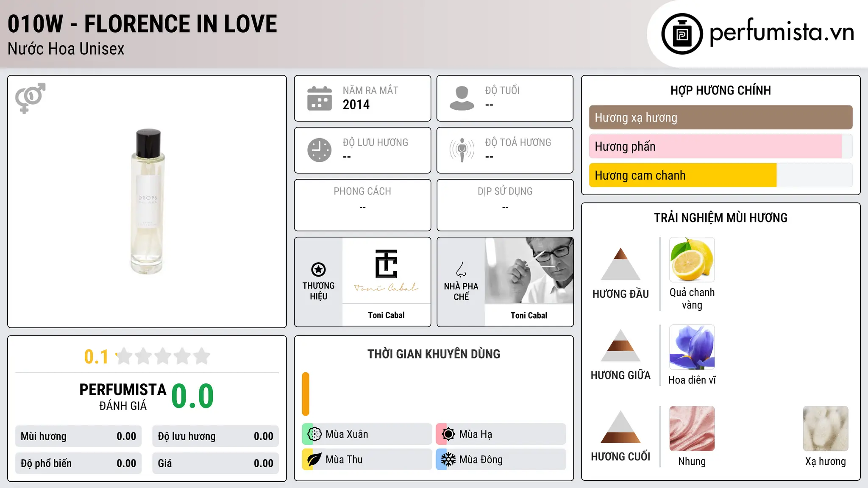Click the Độ phổ biến 0.00 rating row
868x488 pixels.
pos(78,463)
